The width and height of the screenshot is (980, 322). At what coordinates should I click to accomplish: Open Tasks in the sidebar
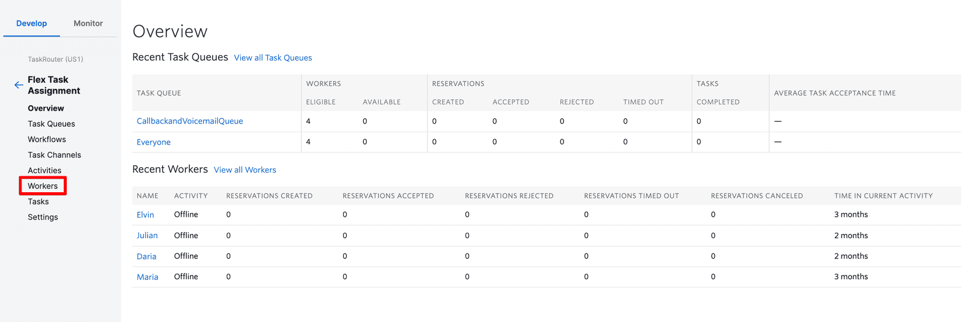point(38,201)
